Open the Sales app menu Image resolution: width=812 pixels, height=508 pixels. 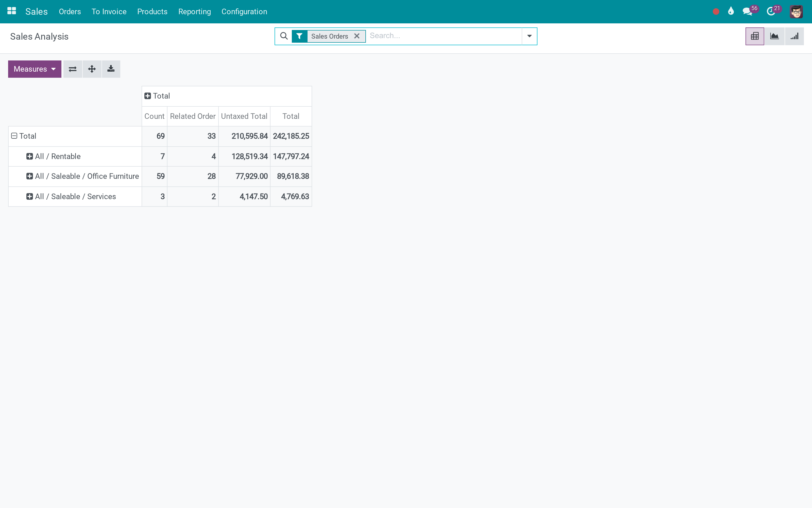tap(37, 12)
